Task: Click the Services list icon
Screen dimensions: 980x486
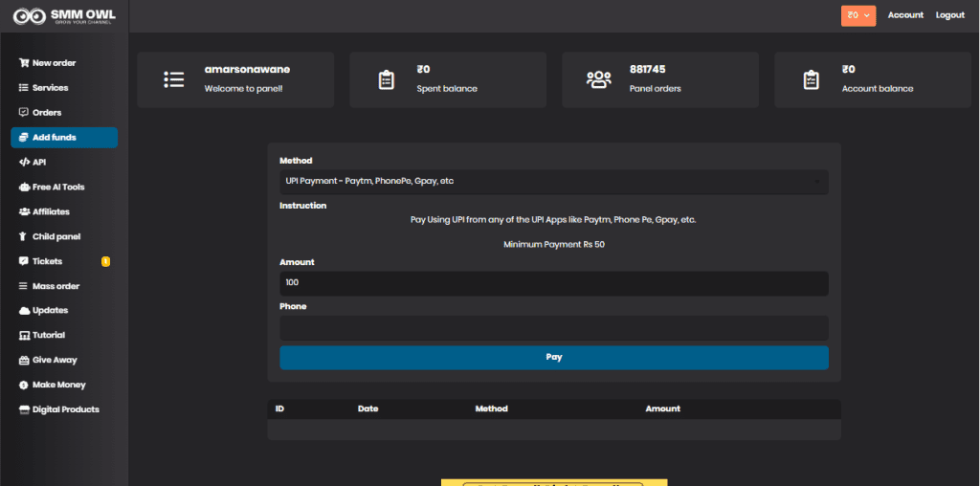Action: click(x=24, y=88)
